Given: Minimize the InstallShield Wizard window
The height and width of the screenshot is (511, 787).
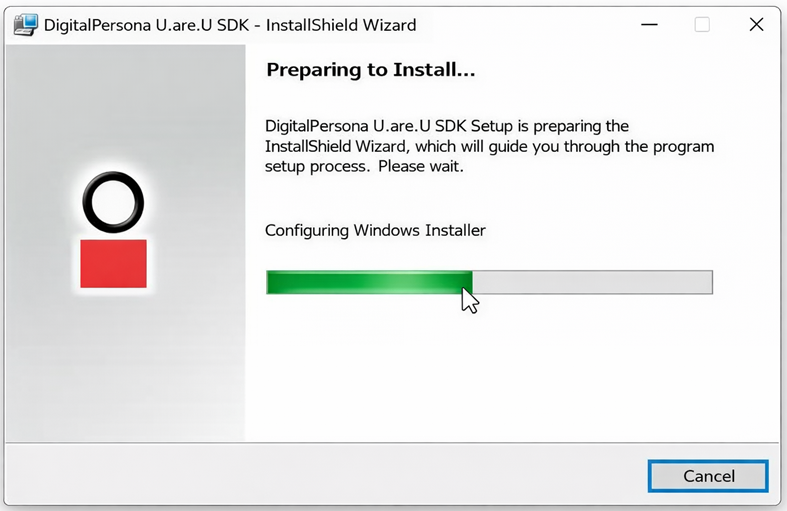Looking at the screenshot, I should click(x=647, y=24).
